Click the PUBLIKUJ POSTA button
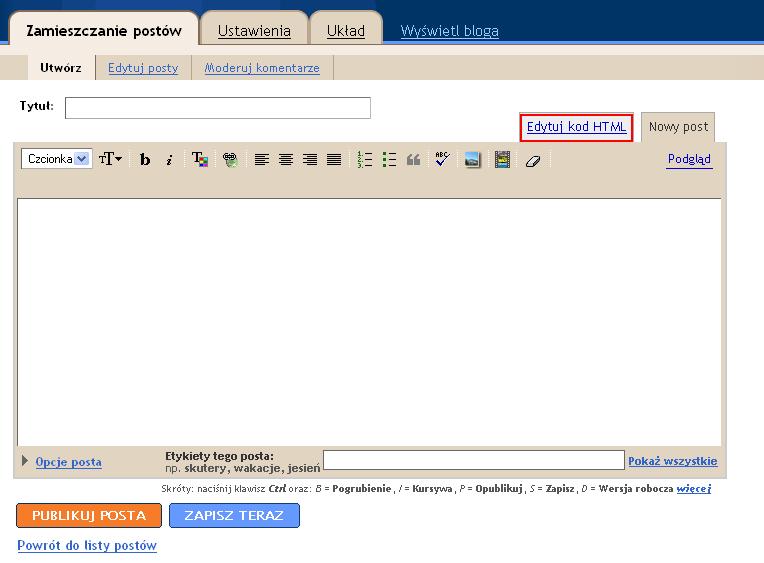Viewport: 764px width, 563px height. 89,516
